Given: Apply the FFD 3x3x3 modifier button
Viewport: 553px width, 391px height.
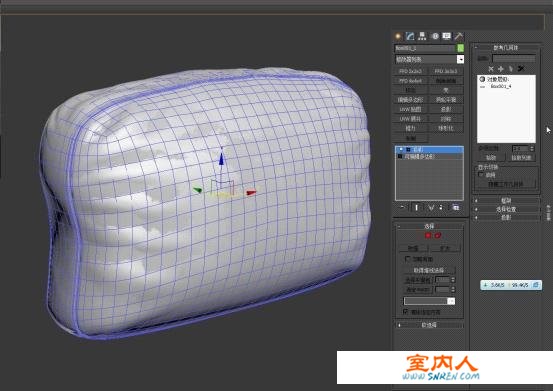Looking at the screenshot, I should coord(446,71).
